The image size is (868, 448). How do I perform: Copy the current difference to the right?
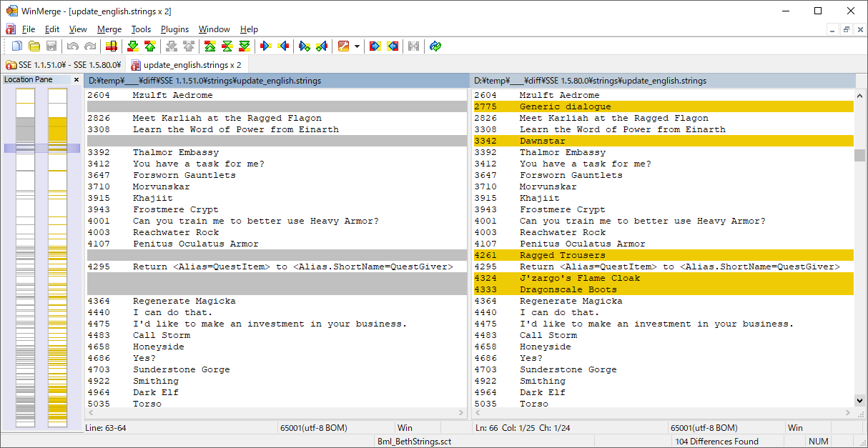(266, 46)
